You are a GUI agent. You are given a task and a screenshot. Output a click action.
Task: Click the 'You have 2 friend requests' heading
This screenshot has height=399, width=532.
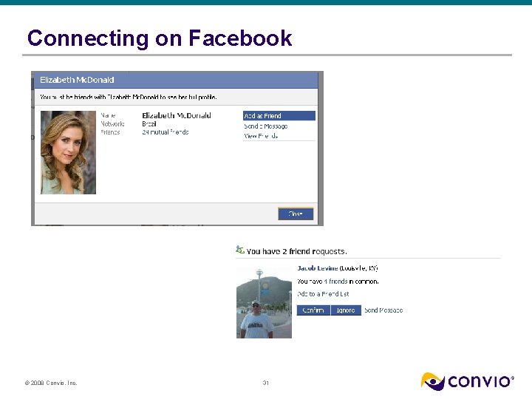tap(296, 251)
